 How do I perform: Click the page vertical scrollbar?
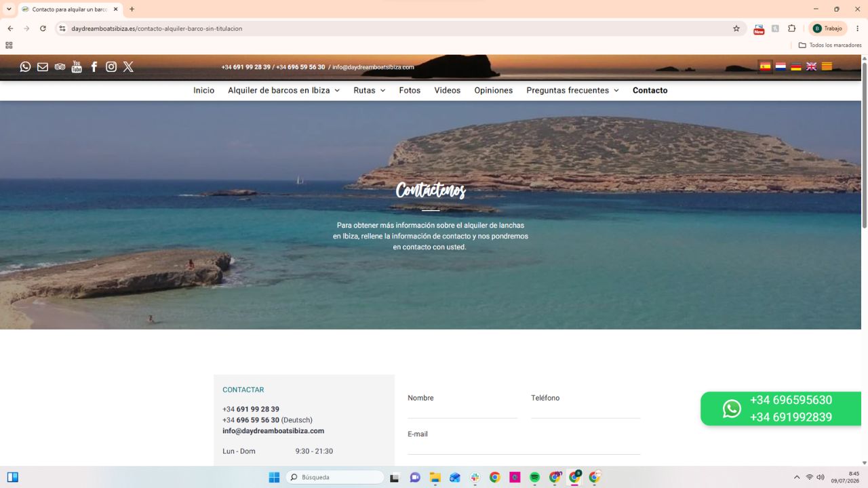point(865,145)
